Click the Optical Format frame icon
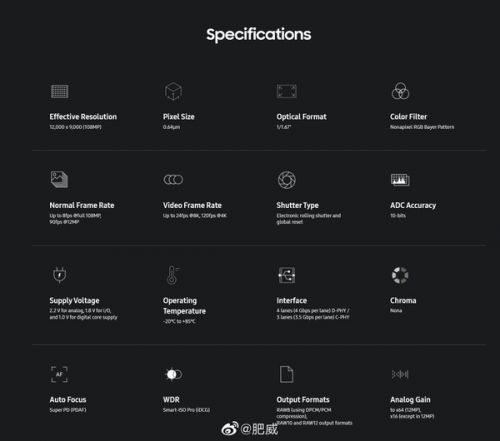 287,91
